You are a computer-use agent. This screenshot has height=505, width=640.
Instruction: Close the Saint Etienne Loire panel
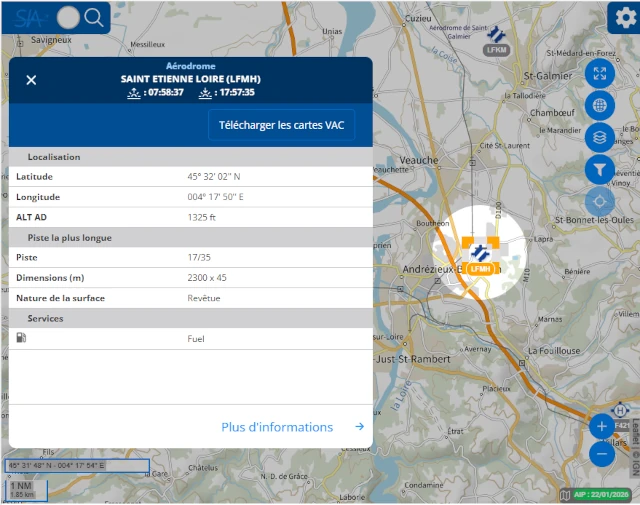[31, 80]
